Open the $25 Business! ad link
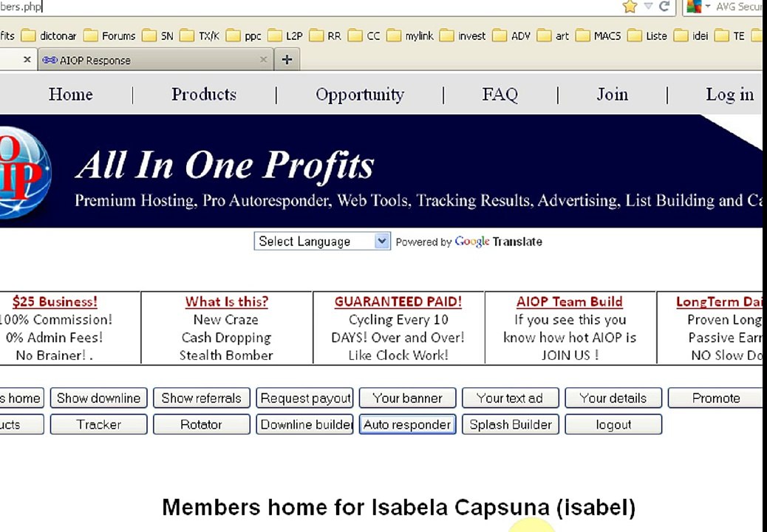This screenshot has height=532, width=767. click(55, 301)
